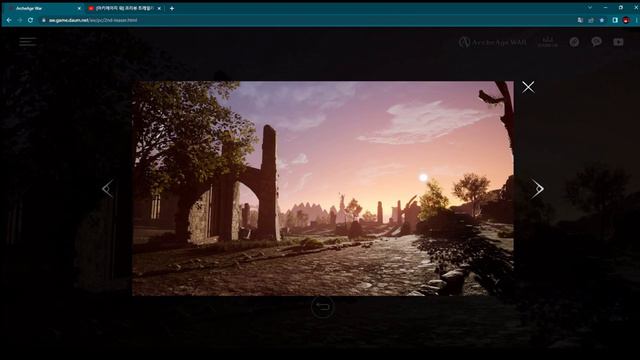This screenshot has width=640, height=360.
Task: Close the ArcheAge War tab
Action: 79,8
